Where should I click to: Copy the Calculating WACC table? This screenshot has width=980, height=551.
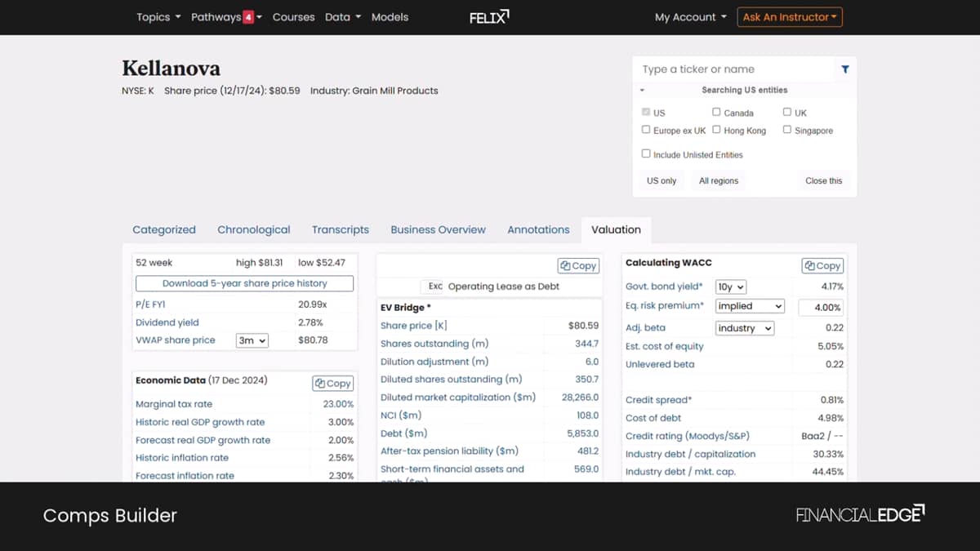823,265
